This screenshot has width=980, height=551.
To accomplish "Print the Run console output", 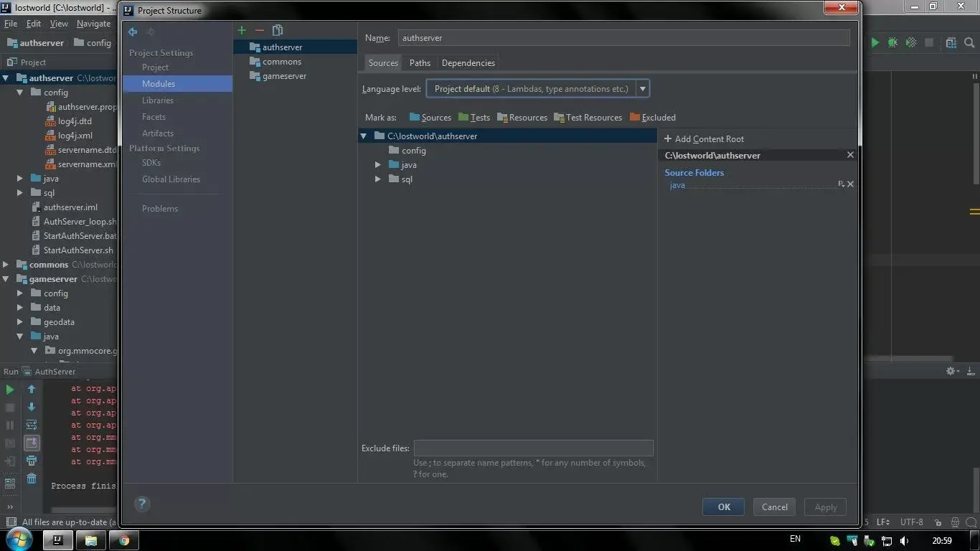I will coord(32,461).
